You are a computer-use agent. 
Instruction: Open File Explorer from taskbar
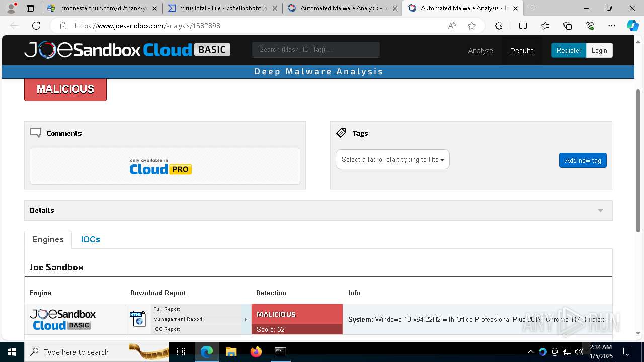click(231, 352)
